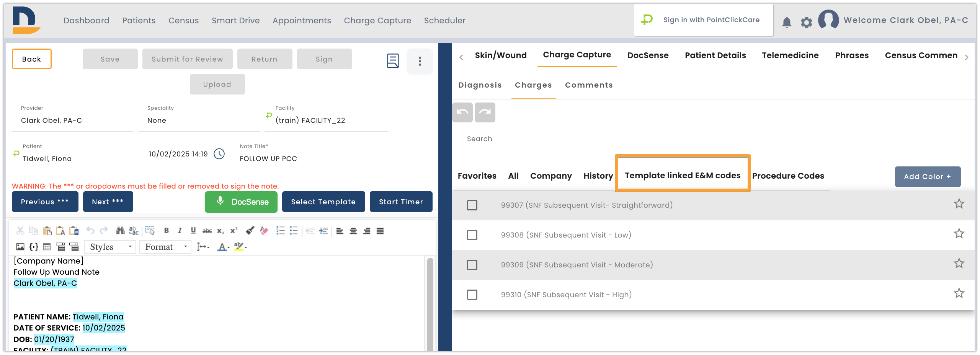Toggle Bold formatting
The width and height of the screenshot is (980, 355).
pyautogui.click(x=167, y=231)
